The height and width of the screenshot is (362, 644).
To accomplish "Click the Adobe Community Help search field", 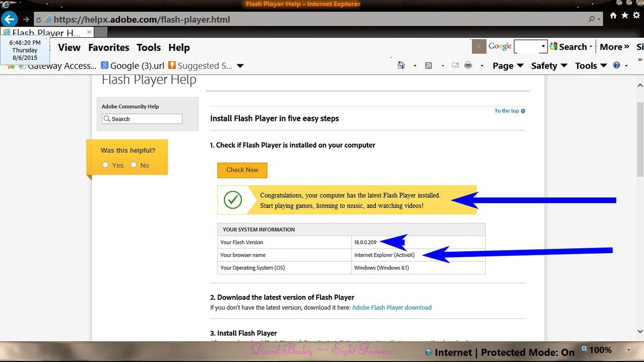I will (x=142, y=119).
